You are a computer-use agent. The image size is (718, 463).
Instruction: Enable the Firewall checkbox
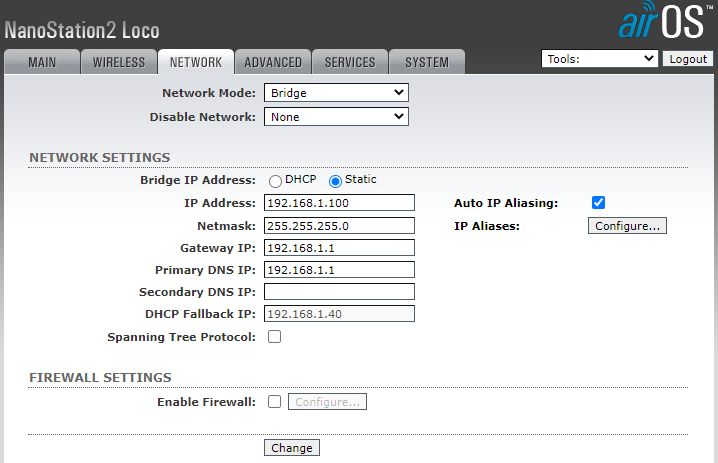tap(274, 402)
